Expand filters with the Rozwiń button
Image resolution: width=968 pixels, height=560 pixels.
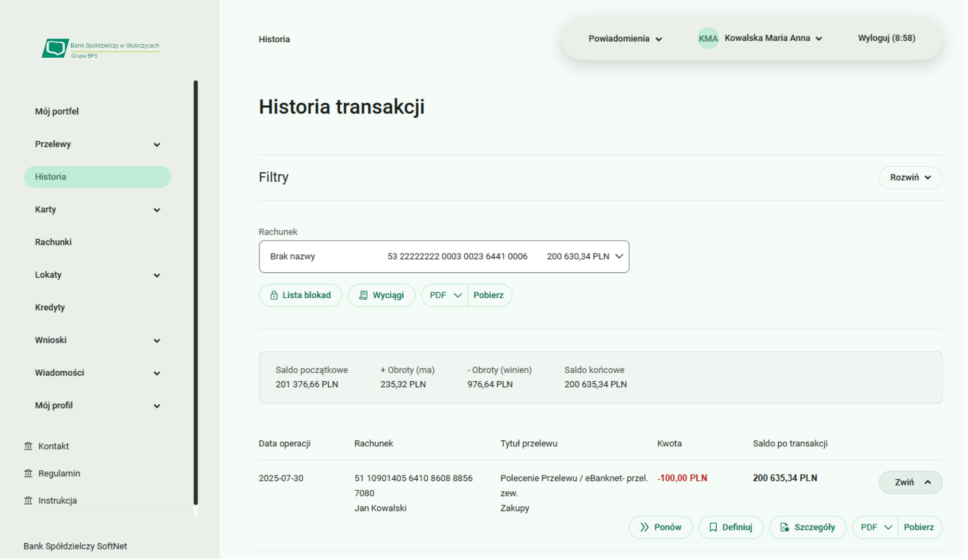point(910,178)
